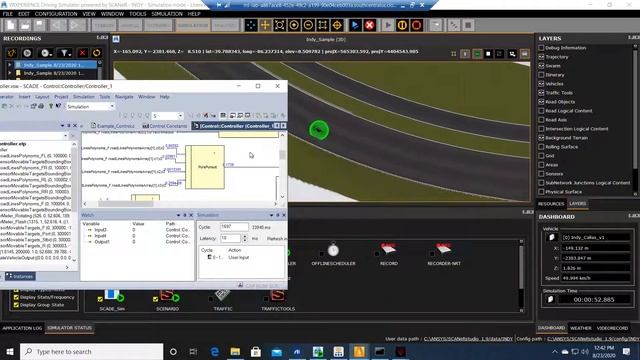This screenshot has height=360, width=640.
Task: Stop the simulation with red stop button
Action: pyautogui.click(x=416, y=25)
